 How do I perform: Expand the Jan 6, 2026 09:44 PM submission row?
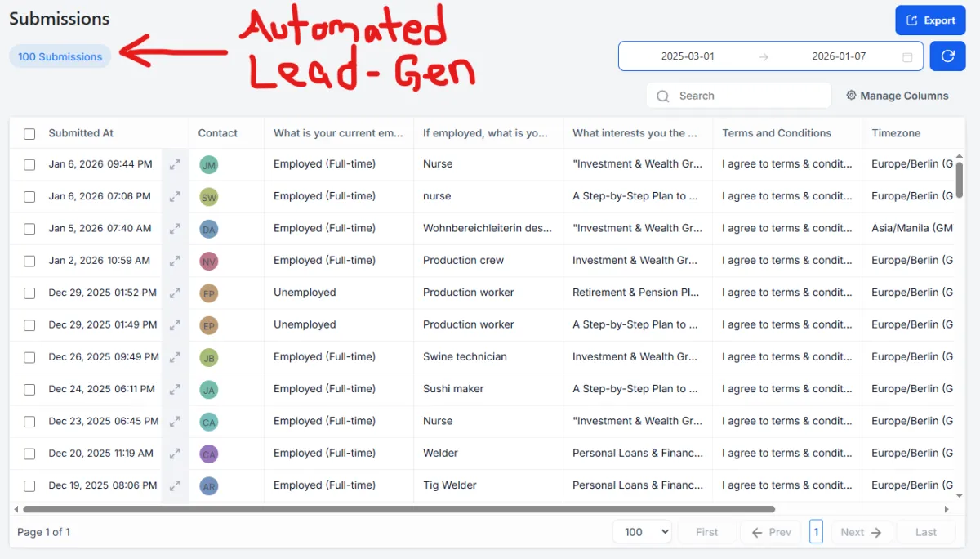(x=175, y=164)
